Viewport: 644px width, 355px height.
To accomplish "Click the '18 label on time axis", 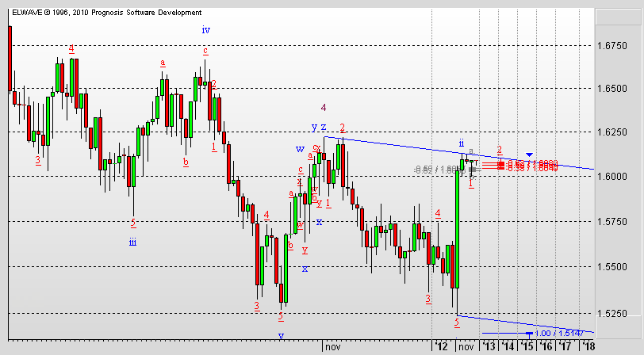I will [588, 346].
